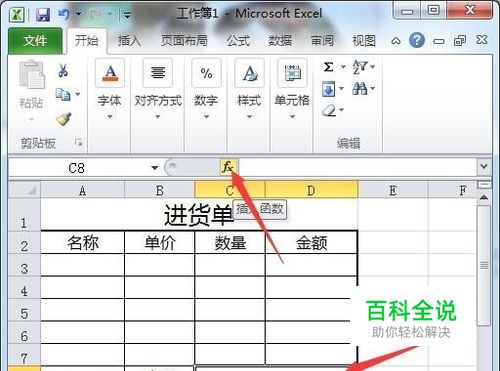Image resolution: width=500 pixels, height=371 pixels.
Task: Minimize the ribbon with caret icon
Action: click(396, 41)
